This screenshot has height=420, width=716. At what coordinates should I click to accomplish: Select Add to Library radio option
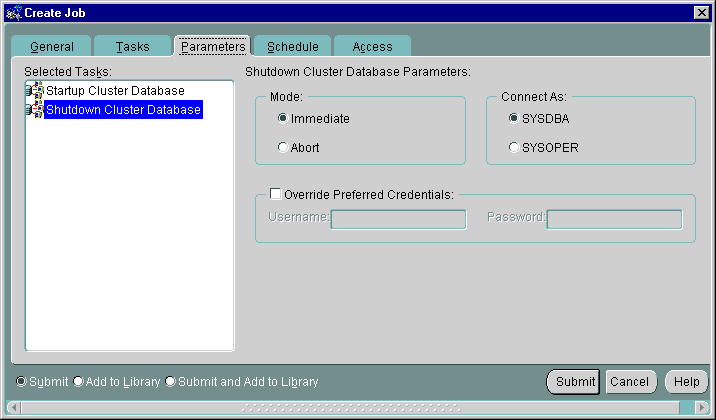(78, 382)
